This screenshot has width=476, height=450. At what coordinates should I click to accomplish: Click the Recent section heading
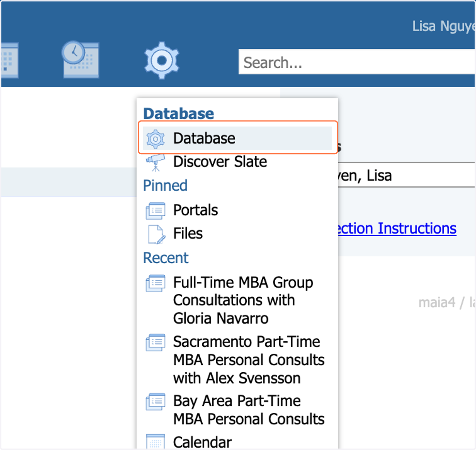click(x=165, y=258)
